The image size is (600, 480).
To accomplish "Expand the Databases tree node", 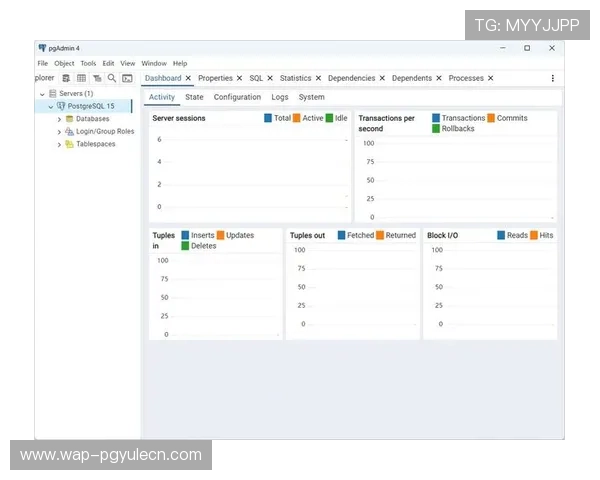I will click(59, 119).
